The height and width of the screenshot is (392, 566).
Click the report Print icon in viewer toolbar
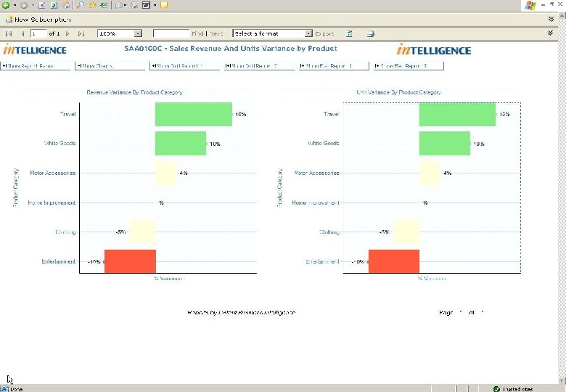(371, 34)
